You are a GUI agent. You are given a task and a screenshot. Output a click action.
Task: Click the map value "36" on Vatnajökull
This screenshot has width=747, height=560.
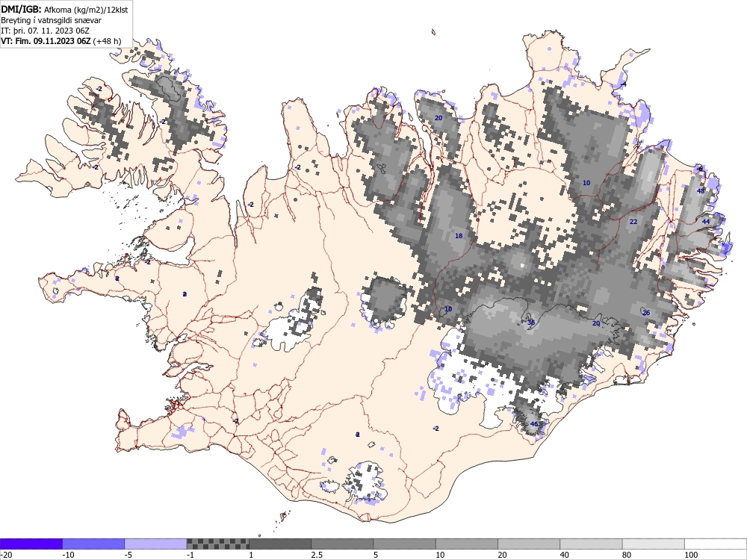(x=531, y=323)
